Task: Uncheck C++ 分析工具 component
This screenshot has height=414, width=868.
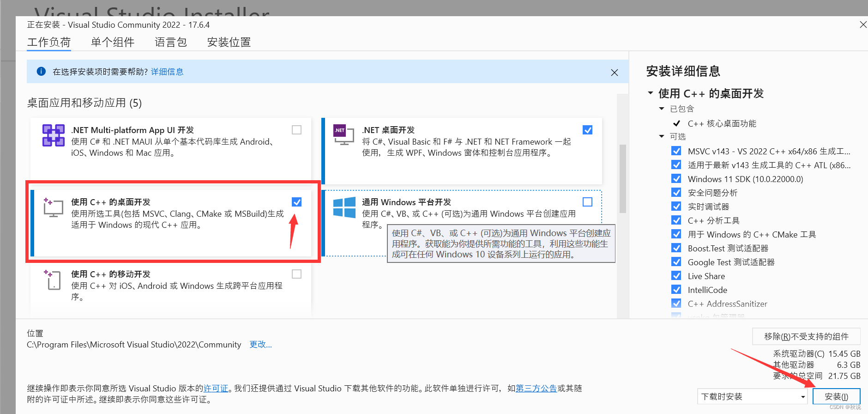Action: [x=676, y=220]
